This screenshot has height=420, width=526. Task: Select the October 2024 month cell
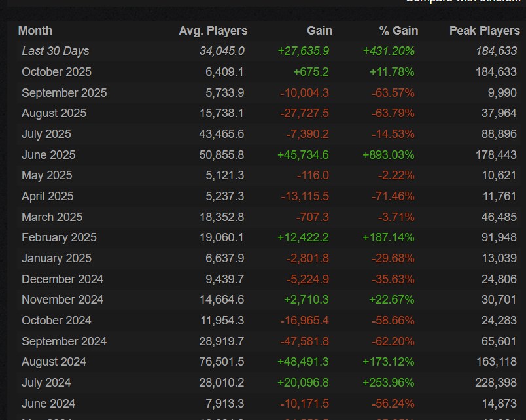[x=56, y=320]
